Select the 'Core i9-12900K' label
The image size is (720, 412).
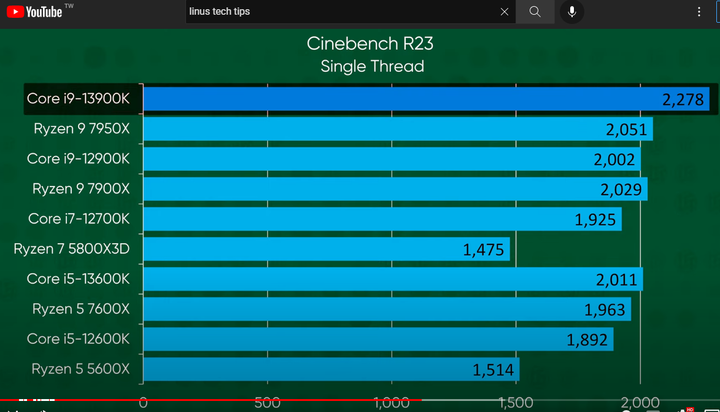[78, 159]
